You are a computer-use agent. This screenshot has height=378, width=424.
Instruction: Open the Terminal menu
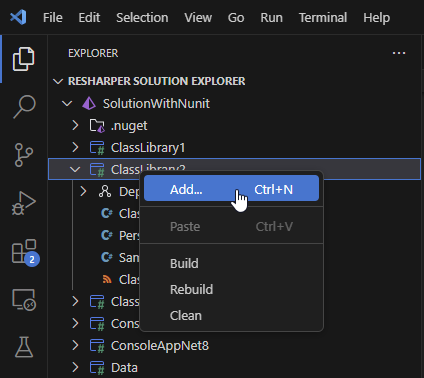pyautogui.click(x=323, y=17)
